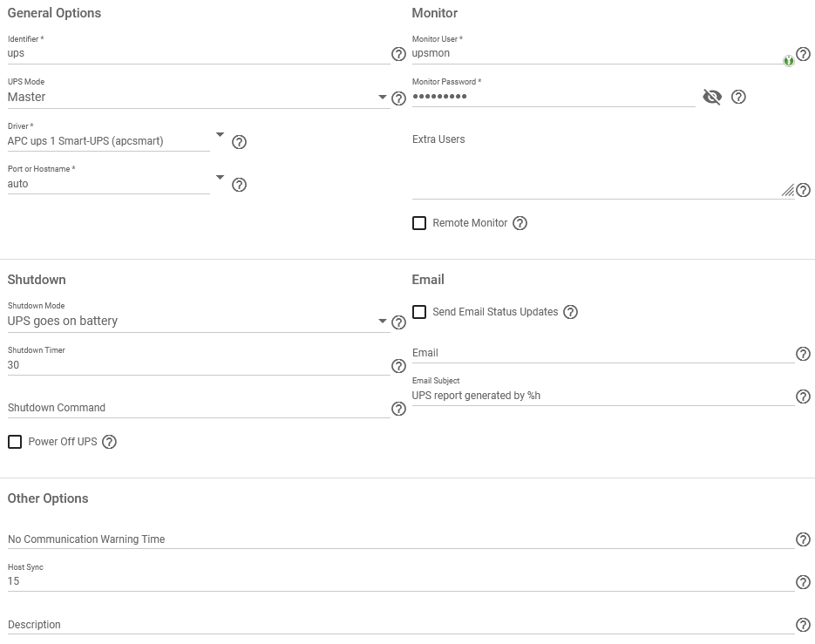This screenshot has height=644, width=815.
Task: Show help for Host Sync field
Action: pyautogui.click(x=803, y=582)
